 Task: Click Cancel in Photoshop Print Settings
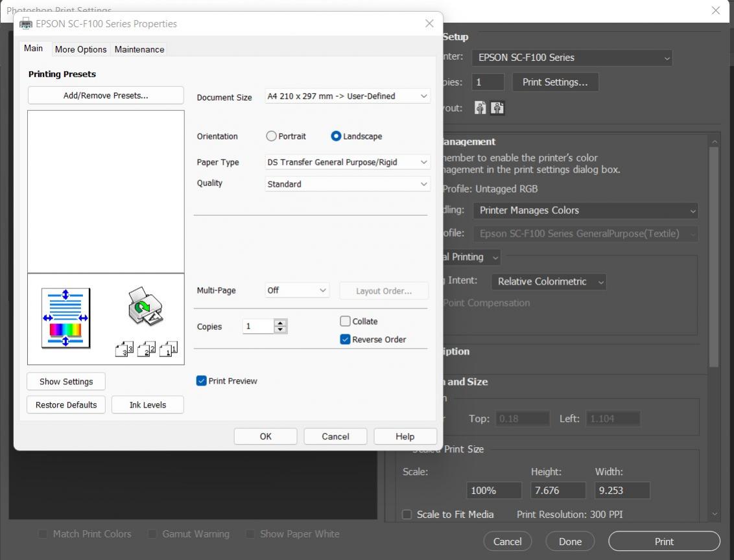point(508,541)
